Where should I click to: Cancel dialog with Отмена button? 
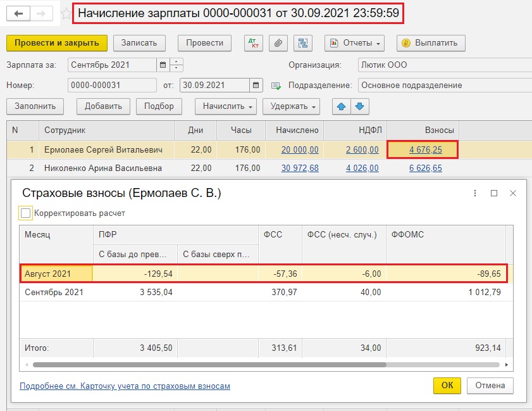[490, 386]
